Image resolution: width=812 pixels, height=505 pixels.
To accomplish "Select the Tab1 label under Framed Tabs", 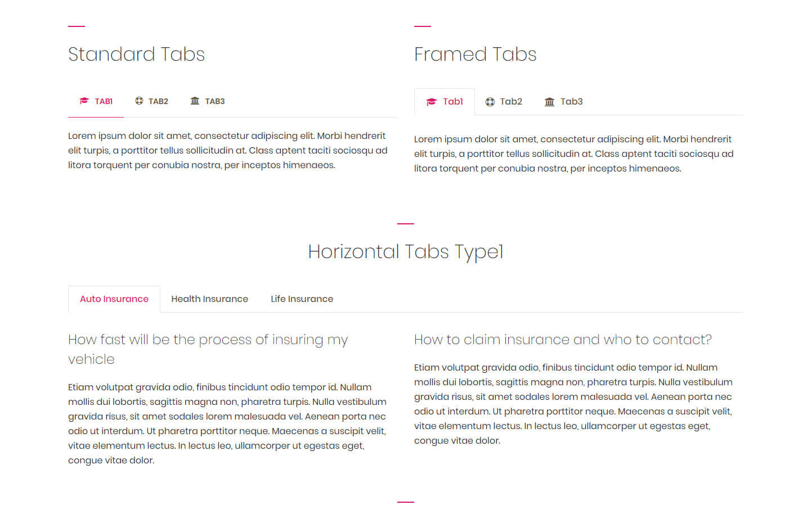I will point(453,102).
